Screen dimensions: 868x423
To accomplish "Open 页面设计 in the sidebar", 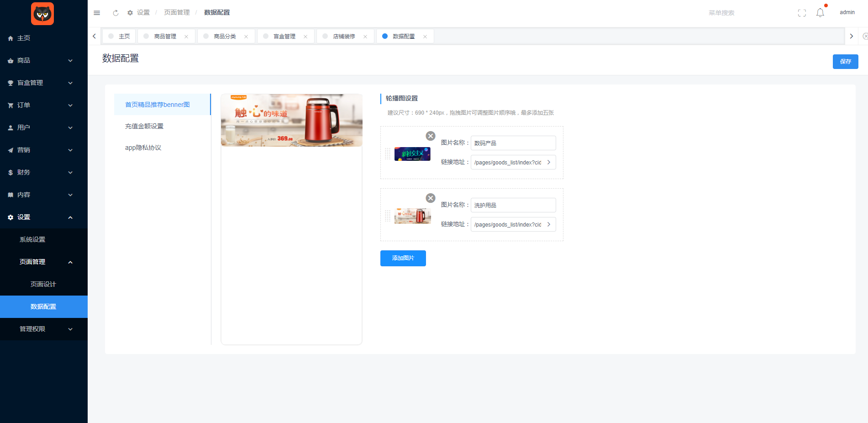I will [43, 284].
